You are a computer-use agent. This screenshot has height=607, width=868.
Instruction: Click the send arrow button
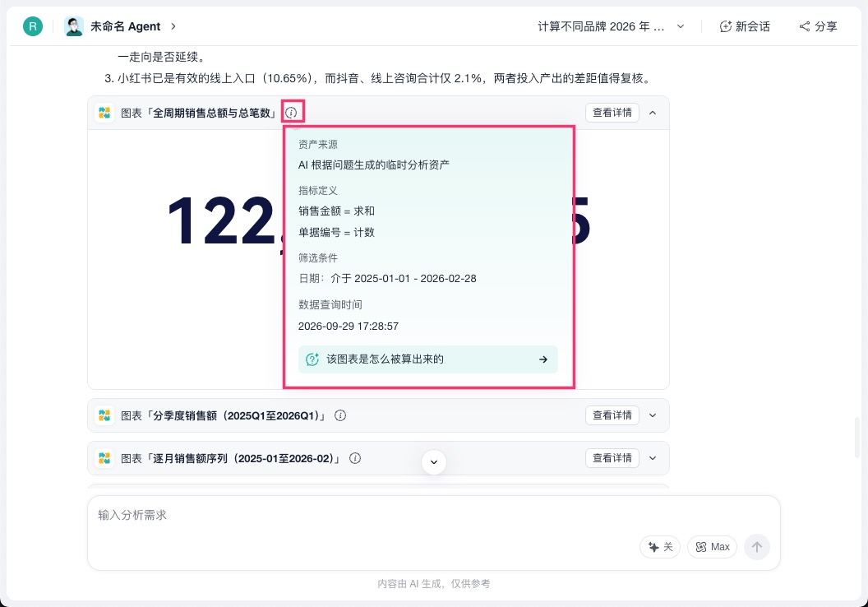pyautogui.click(x=757, y=547)
